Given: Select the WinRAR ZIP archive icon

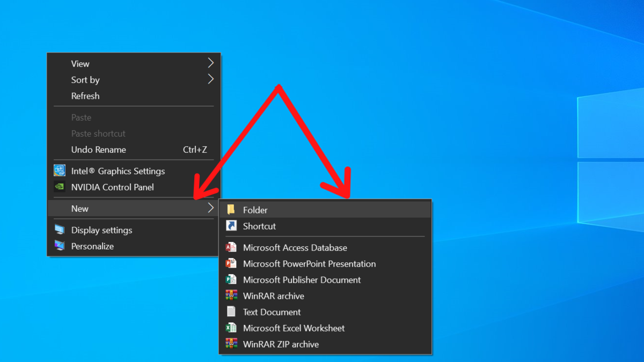Looking at the screenshot, I should click(x=231, y=344).
